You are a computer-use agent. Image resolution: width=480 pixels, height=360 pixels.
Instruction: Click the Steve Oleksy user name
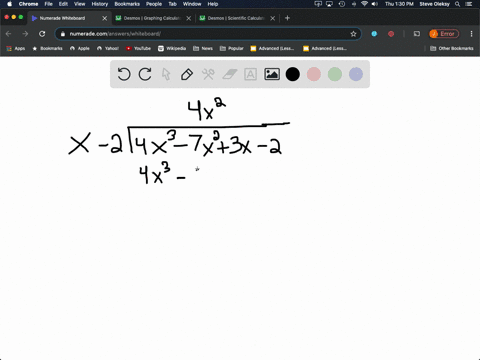click(x=434, y=4)
